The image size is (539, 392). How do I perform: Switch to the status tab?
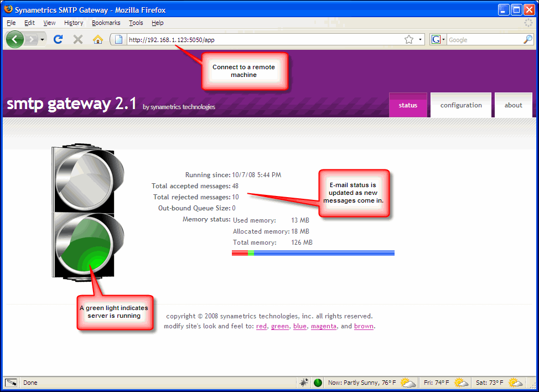pos(408,105)
